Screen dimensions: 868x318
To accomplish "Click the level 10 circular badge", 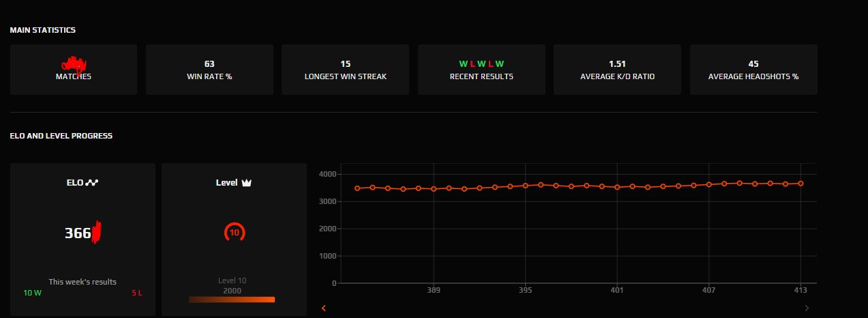I will tap(235, 233).
